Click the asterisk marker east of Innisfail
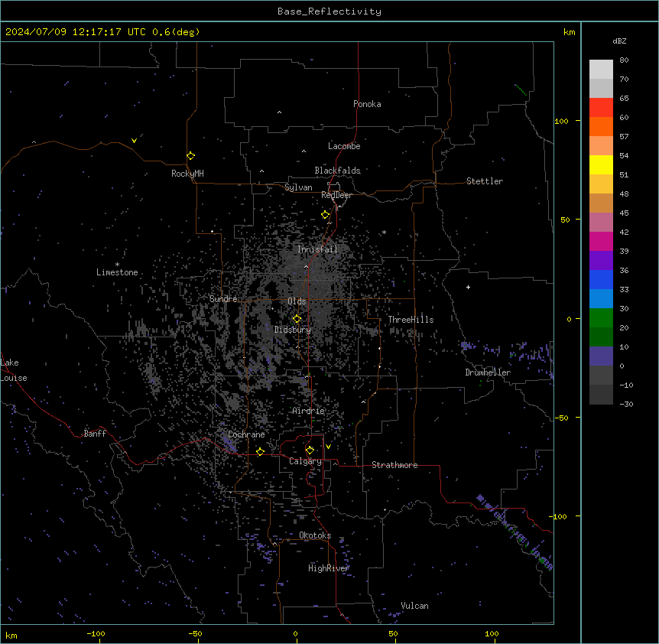 click(384, 233)
